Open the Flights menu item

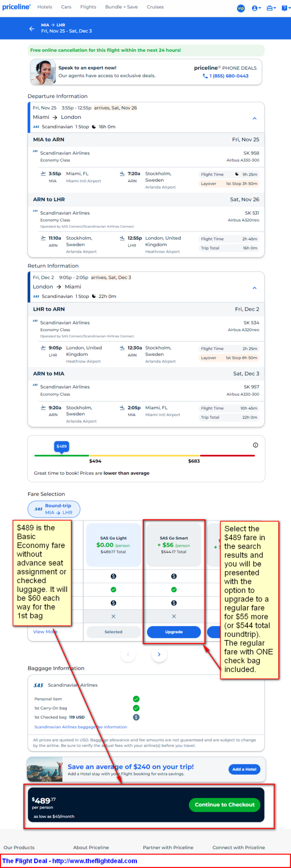coord(88,7)
